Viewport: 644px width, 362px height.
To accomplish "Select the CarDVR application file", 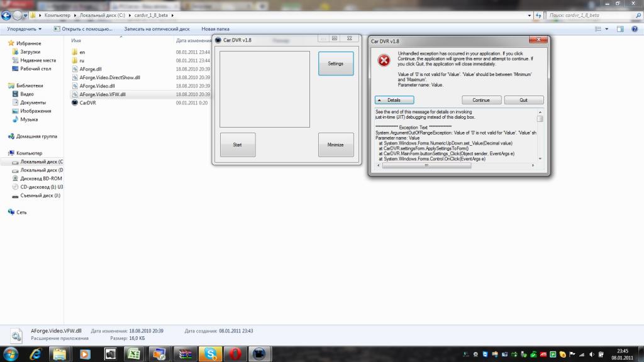I will (87, 102).
